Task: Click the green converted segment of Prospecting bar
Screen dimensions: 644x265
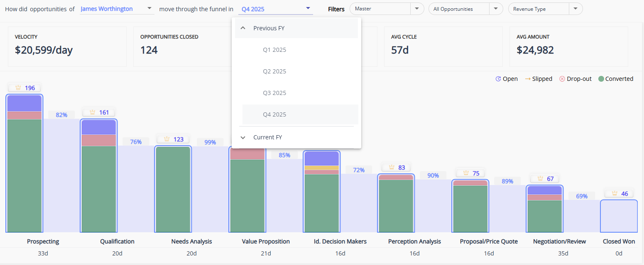Action: click(x=24, y=174)
